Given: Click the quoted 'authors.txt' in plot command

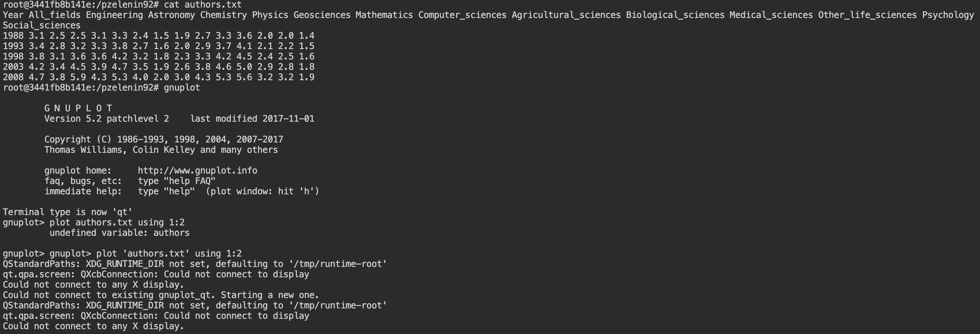Looking at the screenshot, I should point(143,253).
